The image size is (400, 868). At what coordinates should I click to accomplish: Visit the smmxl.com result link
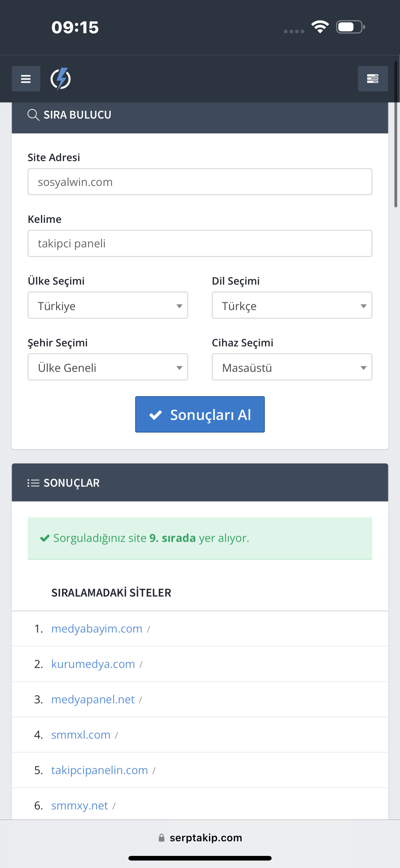click(x=81, y=735)
